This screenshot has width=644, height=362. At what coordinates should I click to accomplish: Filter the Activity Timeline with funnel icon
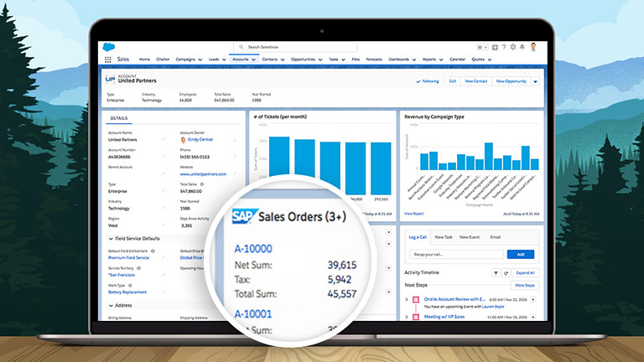(x=495, y=272)
